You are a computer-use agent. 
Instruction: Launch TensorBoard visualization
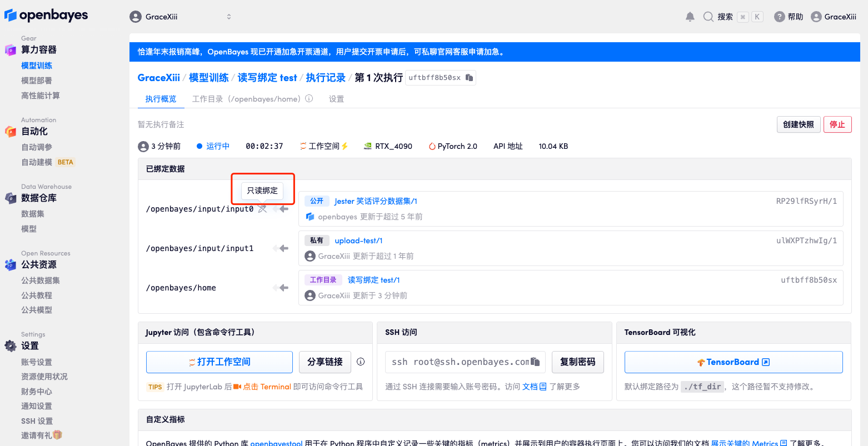click(734, 362)
